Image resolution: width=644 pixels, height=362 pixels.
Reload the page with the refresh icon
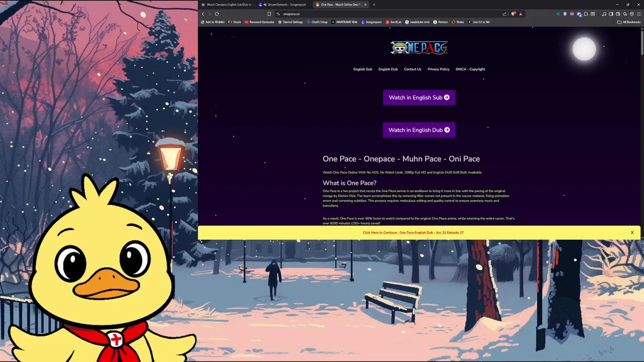pyautogui.click(x=217, y=14)
